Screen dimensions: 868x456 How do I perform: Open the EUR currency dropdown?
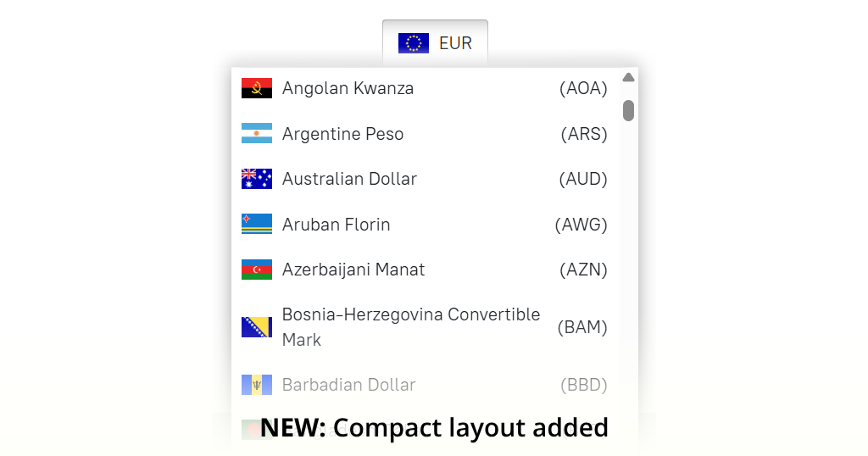click(x=435, y=43)
